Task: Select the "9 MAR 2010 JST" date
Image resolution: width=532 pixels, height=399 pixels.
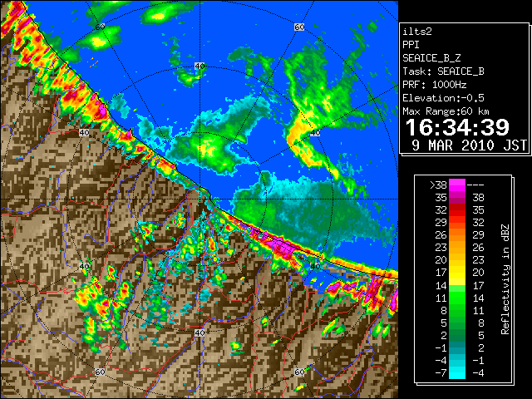Action: pos(470,145)
